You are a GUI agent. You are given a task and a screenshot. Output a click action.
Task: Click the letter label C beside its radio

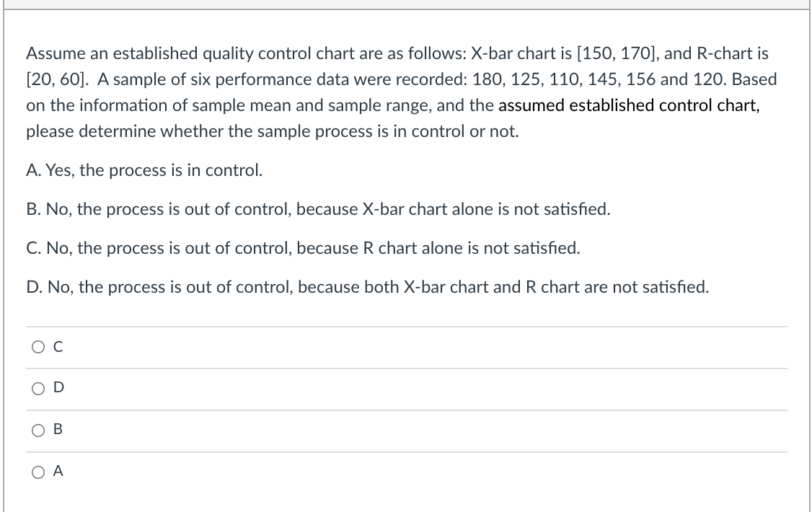point(57,347)
